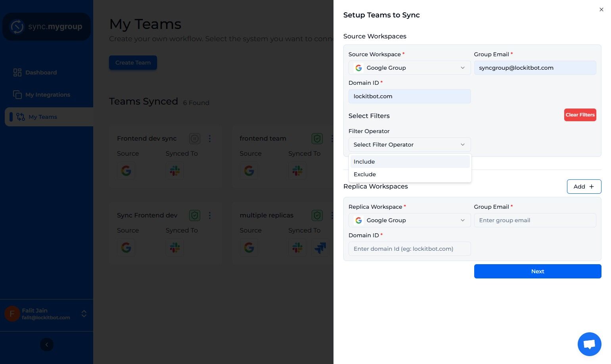Focus the replica Enter group email field
The height and width of the screenshot is (364, 611).
point(535,220)
